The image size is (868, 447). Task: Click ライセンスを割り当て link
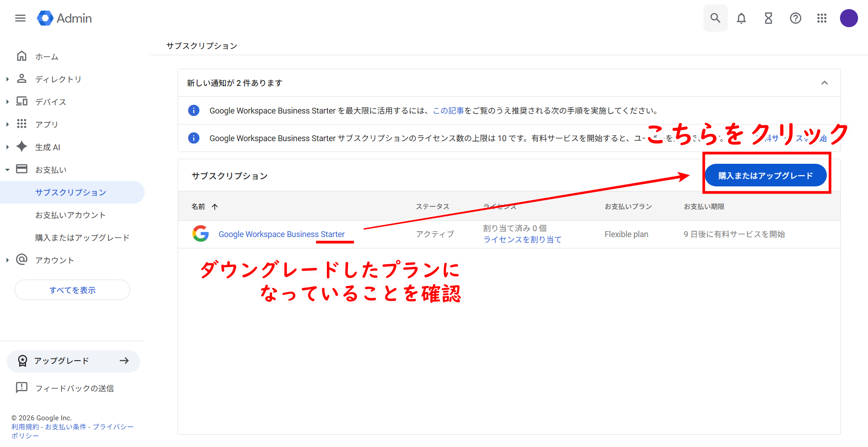coord(522,240)
